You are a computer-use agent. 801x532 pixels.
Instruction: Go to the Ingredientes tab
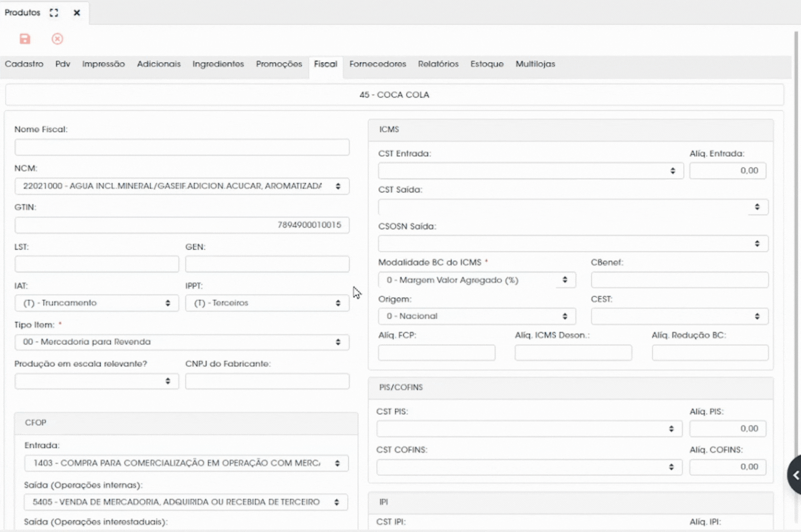coord(218,64)
